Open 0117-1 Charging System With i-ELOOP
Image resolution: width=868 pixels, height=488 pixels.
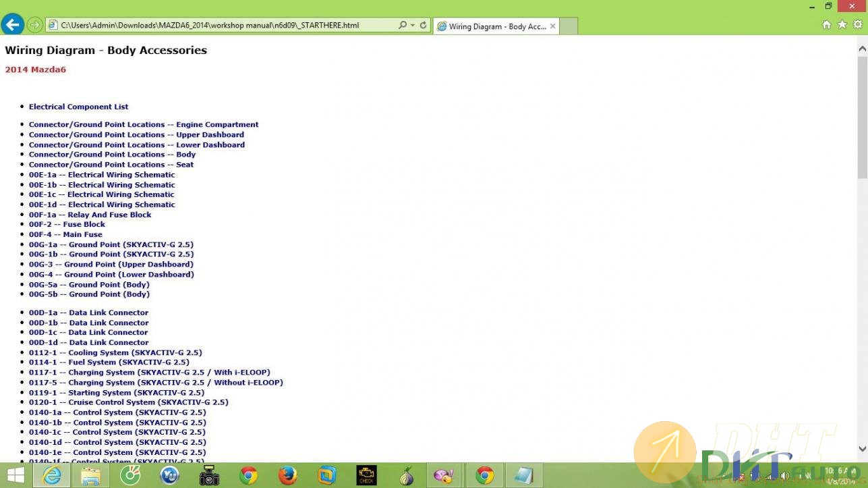click(x=150, y=372)
